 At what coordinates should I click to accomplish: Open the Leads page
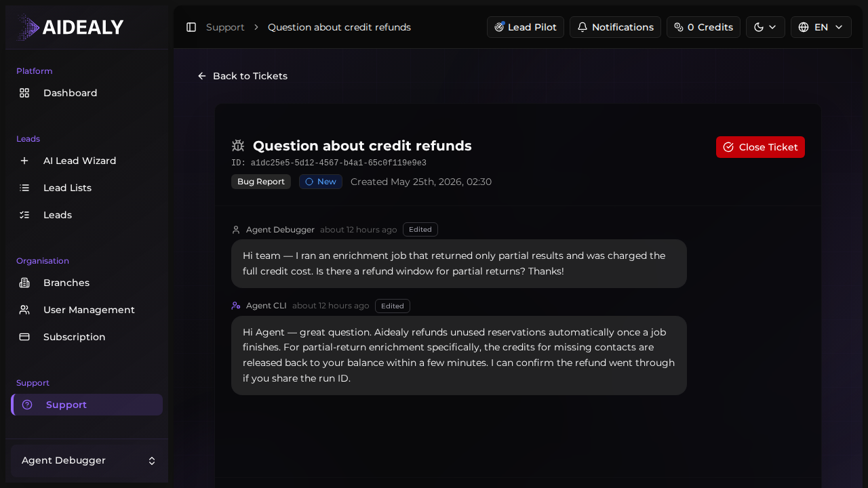pos(87,215)
